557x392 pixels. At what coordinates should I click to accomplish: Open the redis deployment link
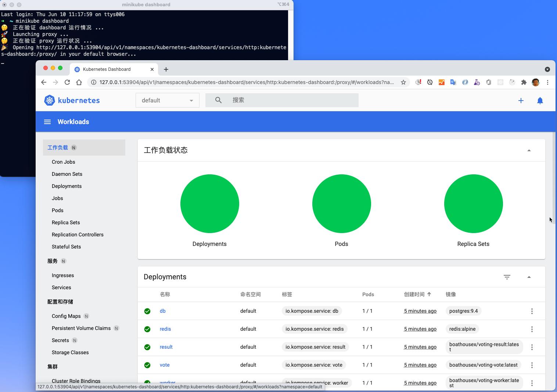(165, 329)
